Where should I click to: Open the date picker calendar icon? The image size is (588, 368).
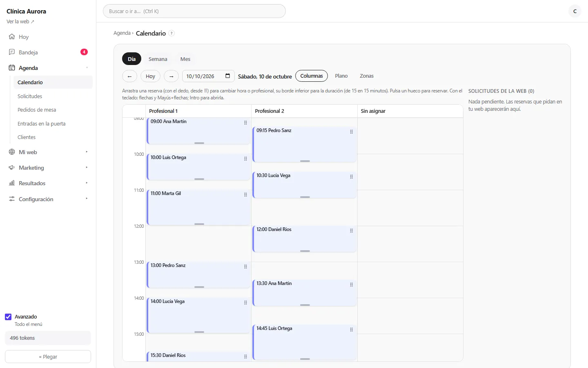point(228,76)
